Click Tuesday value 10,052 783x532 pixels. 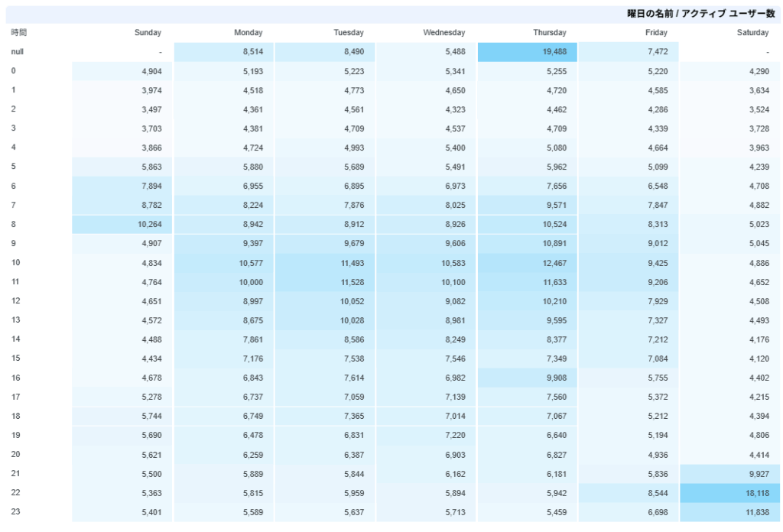coord(352,301)
